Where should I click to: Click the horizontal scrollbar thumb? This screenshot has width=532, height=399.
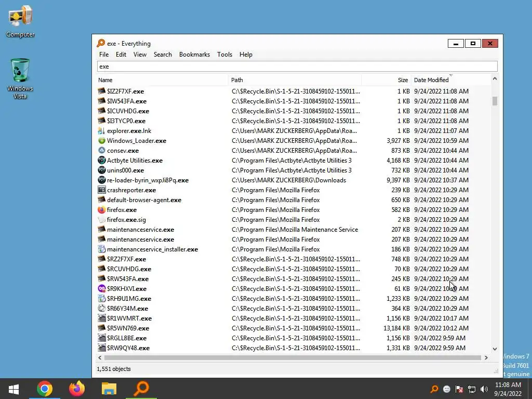293,357
